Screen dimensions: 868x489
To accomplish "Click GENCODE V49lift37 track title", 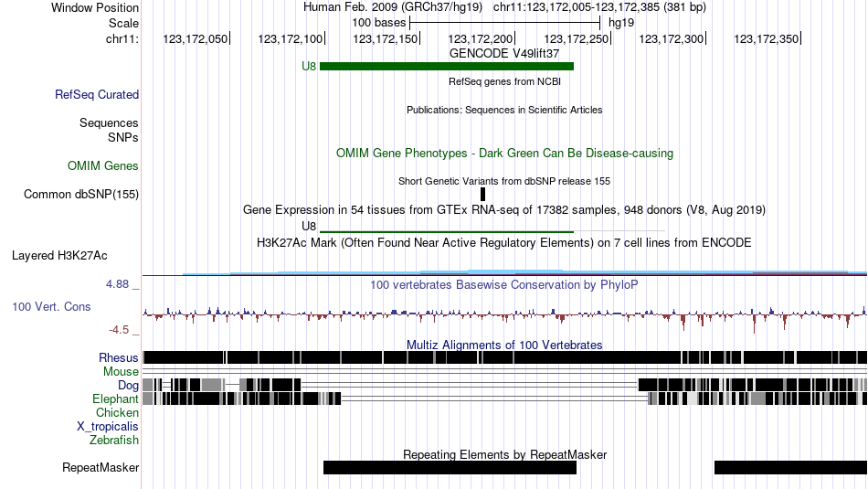I will [504, 53].
